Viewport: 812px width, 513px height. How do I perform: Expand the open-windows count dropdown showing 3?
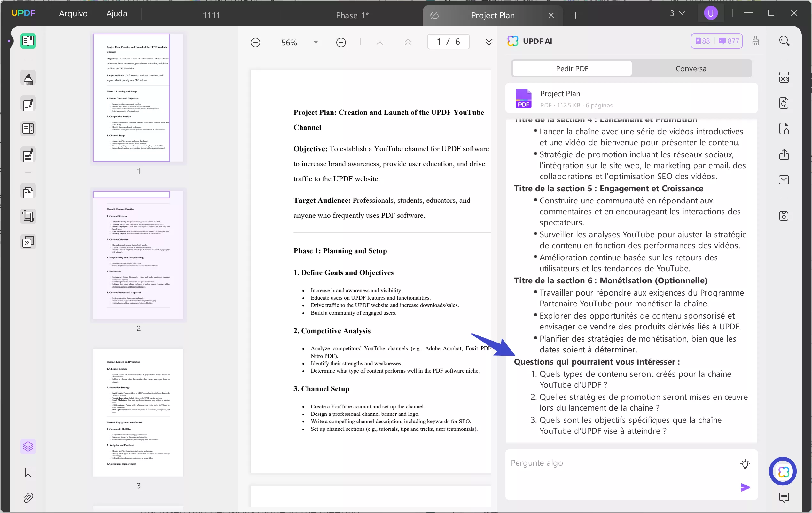(677, 13)
